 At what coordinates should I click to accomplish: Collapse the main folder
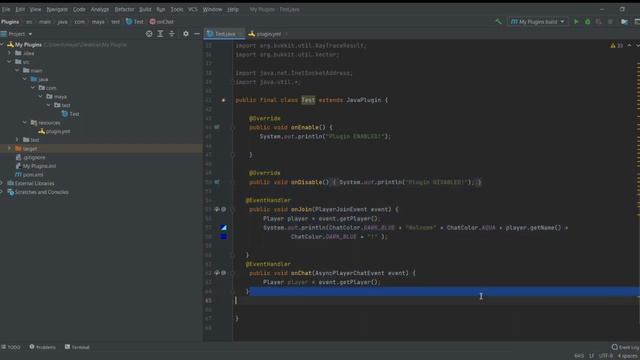point(17,71)
